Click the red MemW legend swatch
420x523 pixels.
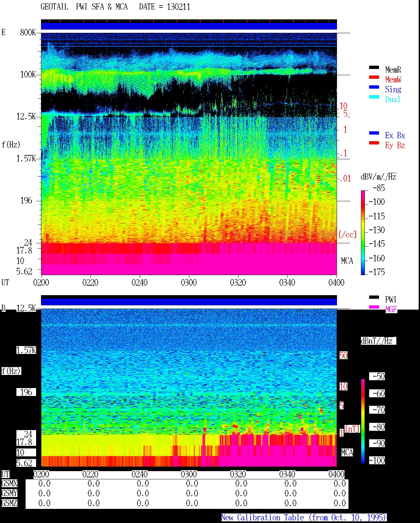coord(374,77)
